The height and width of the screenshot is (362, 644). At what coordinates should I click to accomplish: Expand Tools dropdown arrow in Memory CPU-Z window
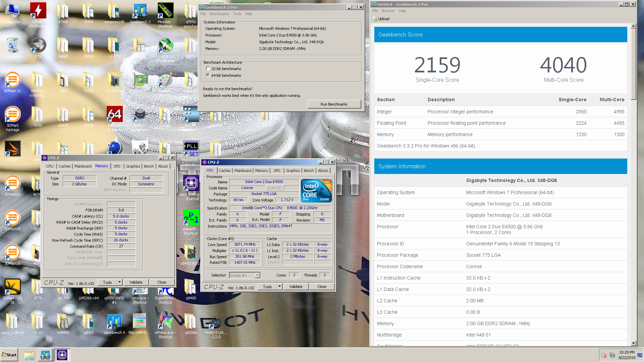coord(119,282)
